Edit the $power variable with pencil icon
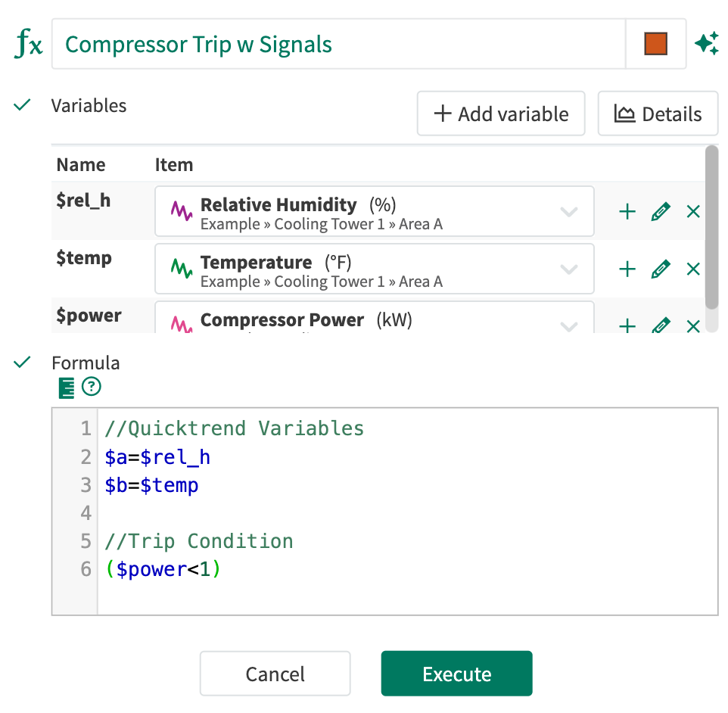Screen dimensions: 728x713 661,325
